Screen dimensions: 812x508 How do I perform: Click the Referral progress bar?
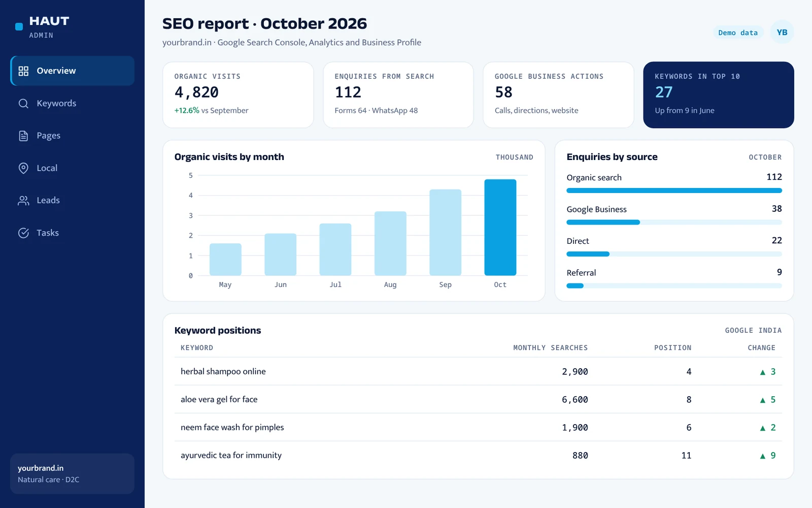[x=674, y=285]
